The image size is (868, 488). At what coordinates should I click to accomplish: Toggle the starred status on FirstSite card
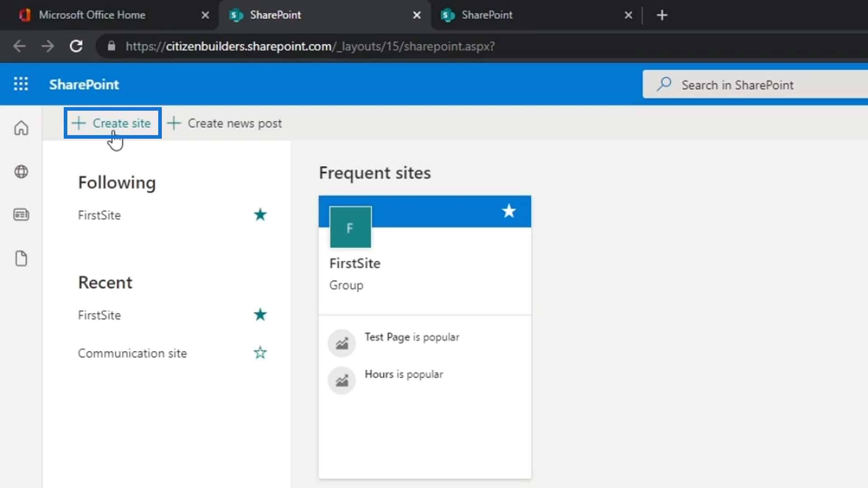click(509, 211)
